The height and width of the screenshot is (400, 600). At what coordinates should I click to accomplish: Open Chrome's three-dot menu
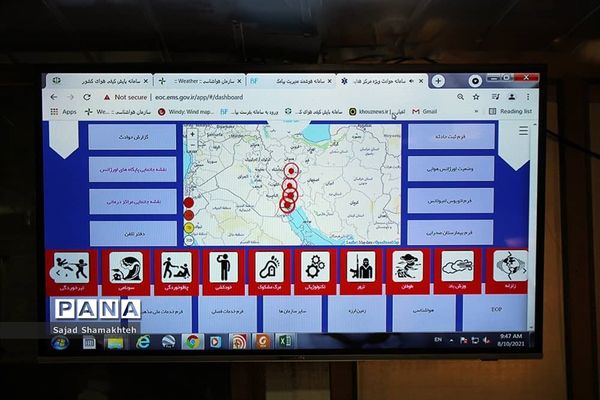[x=528, y=97]
